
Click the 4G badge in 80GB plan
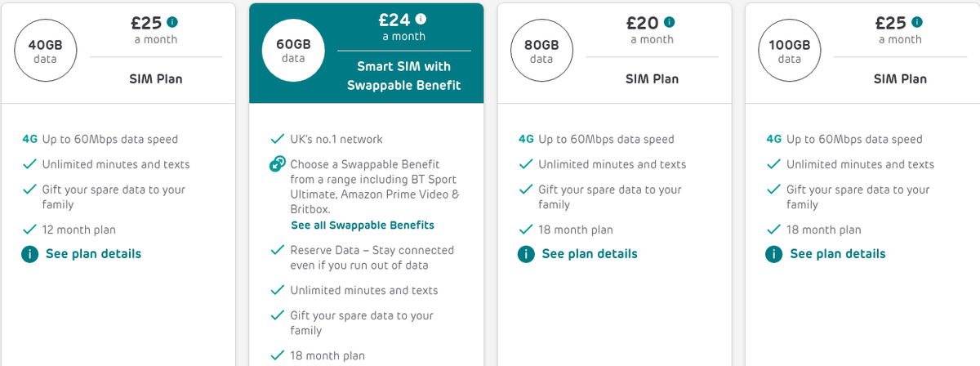[526, 140]
